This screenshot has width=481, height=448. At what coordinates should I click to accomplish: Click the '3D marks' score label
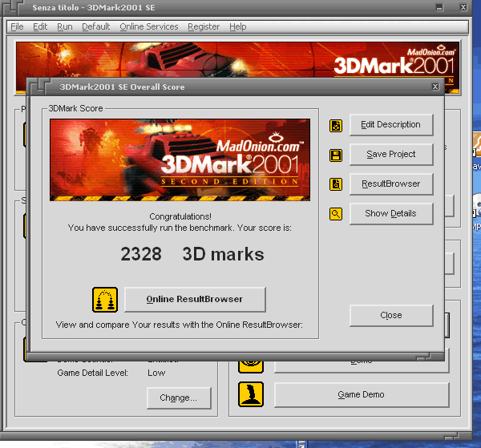click(224, 255)
